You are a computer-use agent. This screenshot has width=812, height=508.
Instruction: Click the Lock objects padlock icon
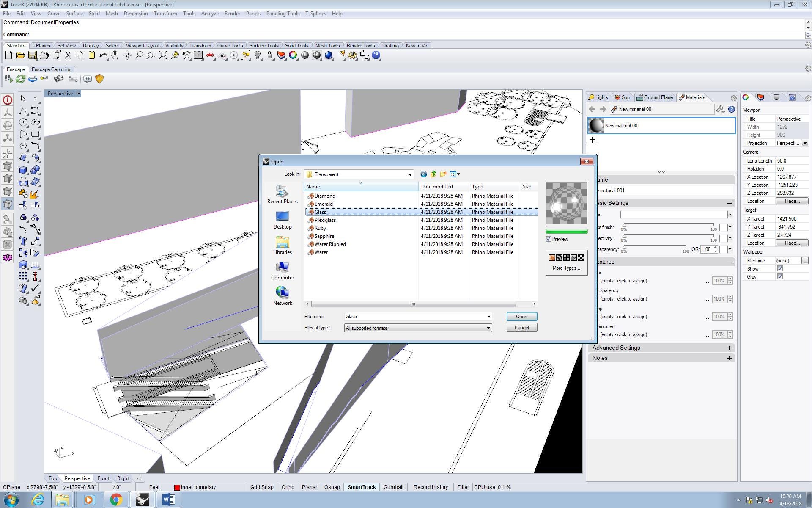pos(269,55)
